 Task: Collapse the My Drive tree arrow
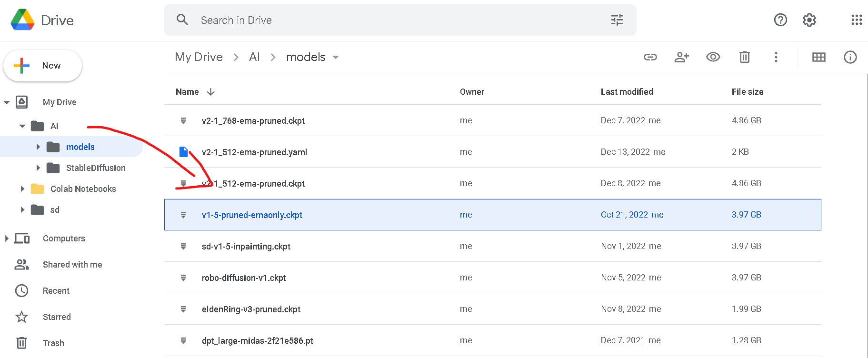[x=7, y=102]
